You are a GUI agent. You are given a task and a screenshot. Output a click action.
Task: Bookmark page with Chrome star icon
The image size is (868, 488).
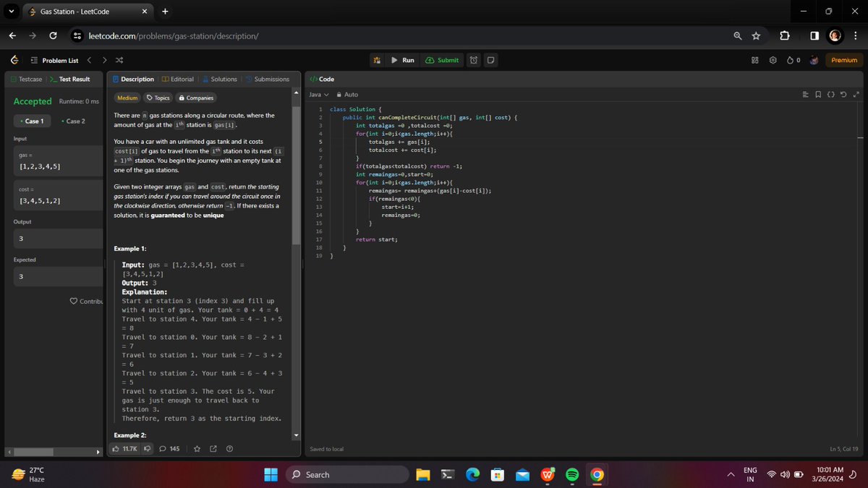point(756,35)
